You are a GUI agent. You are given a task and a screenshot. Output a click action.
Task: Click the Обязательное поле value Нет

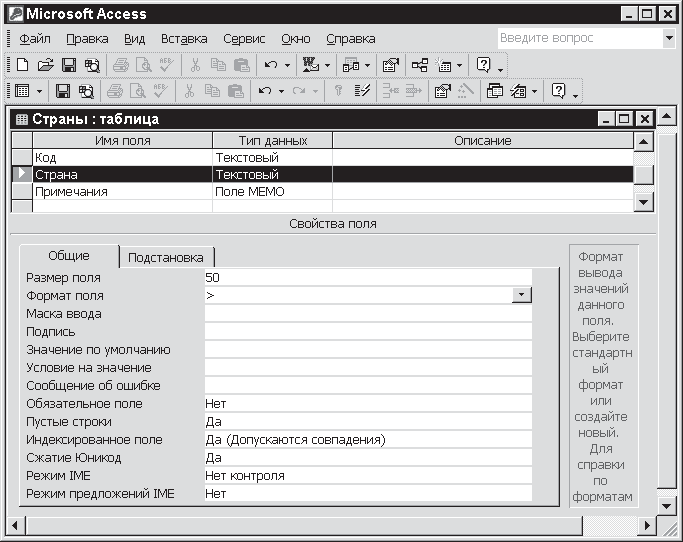click(x=368, y=403)
